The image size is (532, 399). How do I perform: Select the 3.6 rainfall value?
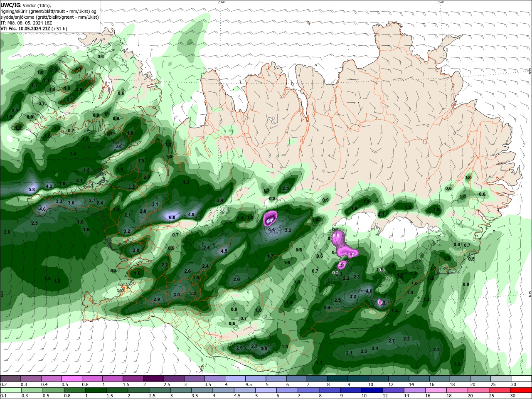[71, 203]
